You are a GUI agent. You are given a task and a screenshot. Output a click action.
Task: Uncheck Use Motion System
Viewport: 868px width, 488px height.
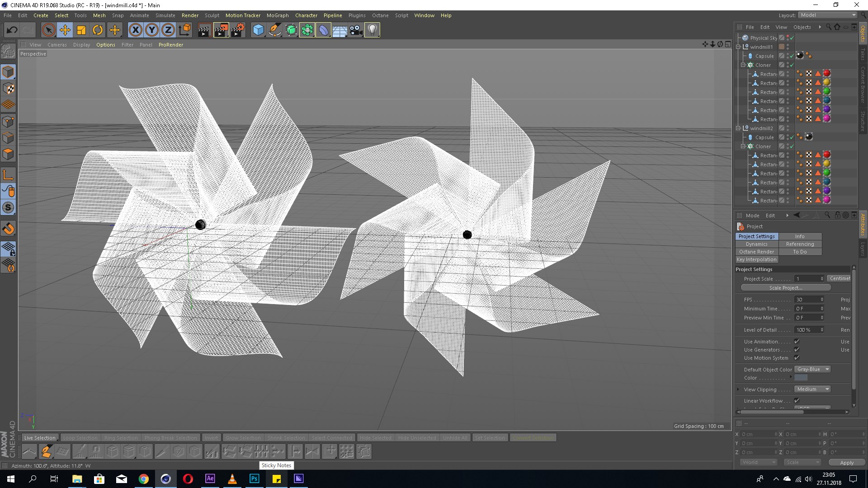tap(797, 358)
